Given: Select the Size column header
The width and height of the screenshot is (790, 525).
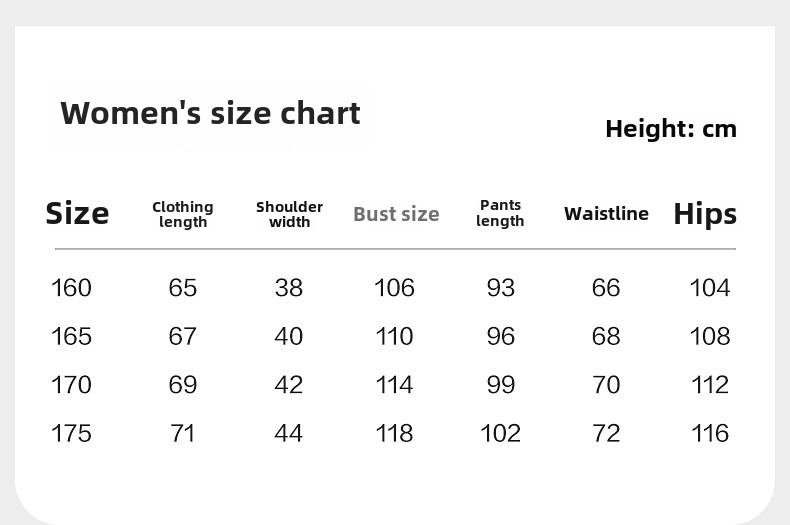Looking at the screenshot, I should coord(77,213).
